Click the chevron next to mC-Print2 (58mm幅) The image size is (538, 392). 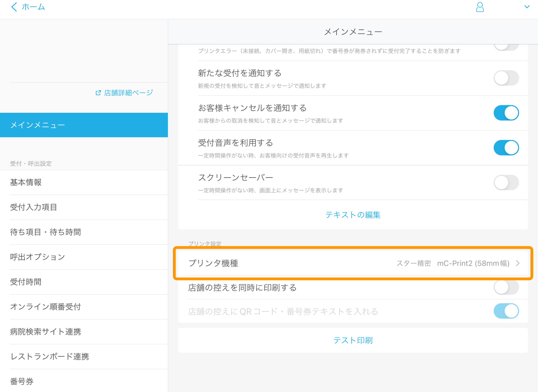[518, 263]
